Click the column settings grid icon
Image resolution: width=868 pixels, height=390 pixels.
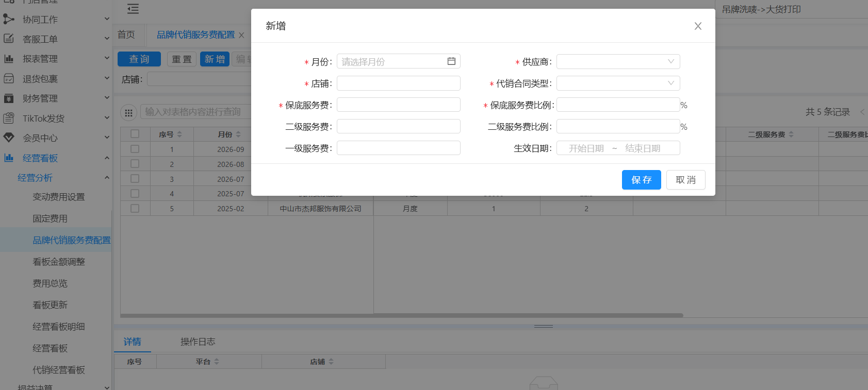(128, 112)
